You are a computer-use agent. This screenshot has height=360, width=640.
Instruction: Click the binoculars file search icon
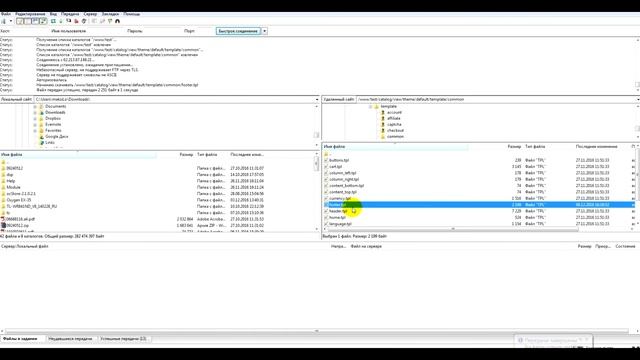[118, 21]
